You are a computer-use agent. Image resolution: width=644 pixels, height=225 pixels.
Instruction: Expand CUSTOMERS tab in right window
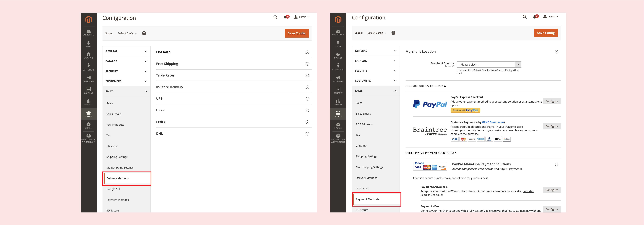pyautogui.click(x=376, y=81)
